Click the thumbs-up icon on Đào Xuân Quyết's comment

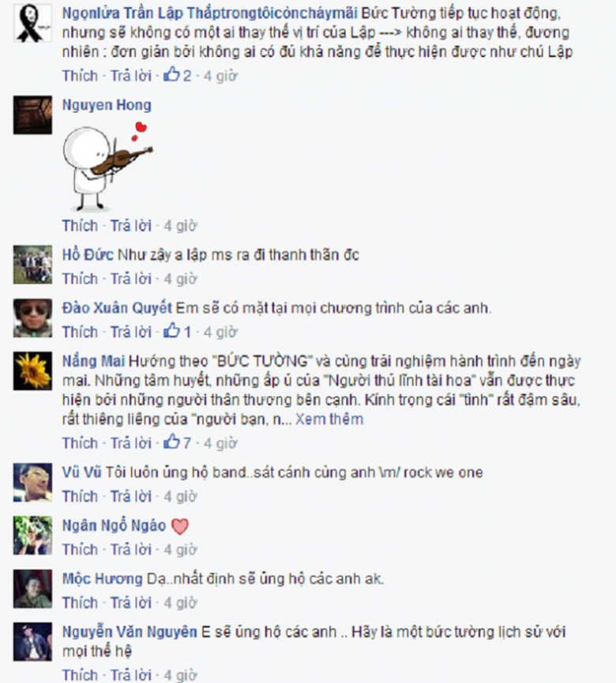[x=171, y=331]
